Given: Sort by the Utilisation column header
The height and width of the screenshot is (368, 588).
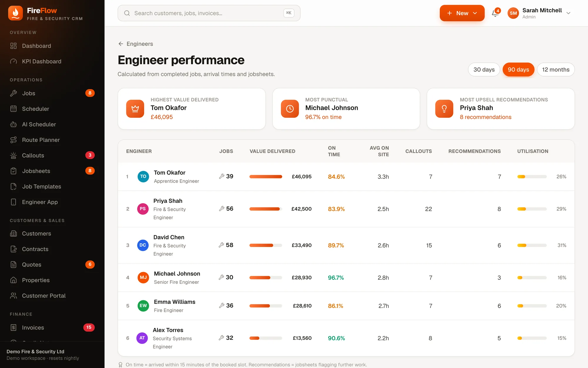Looking at the screenshot, I should click(533, 151).
